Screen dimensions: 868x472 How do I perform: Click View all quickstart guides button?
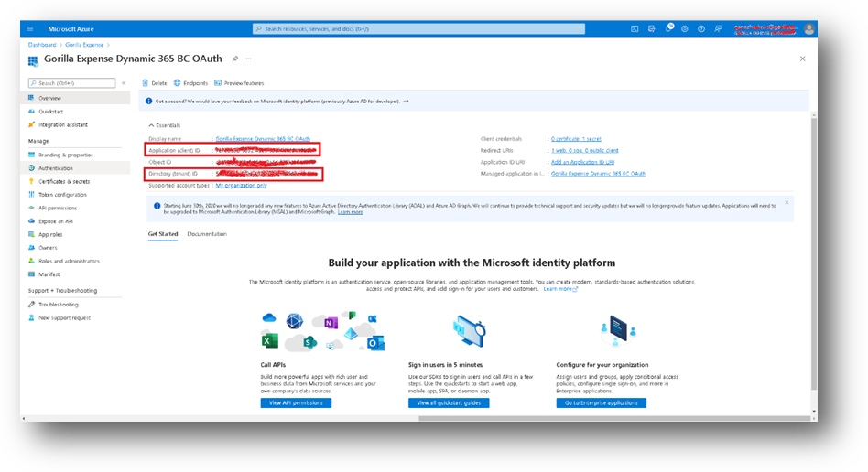[449, 402]
